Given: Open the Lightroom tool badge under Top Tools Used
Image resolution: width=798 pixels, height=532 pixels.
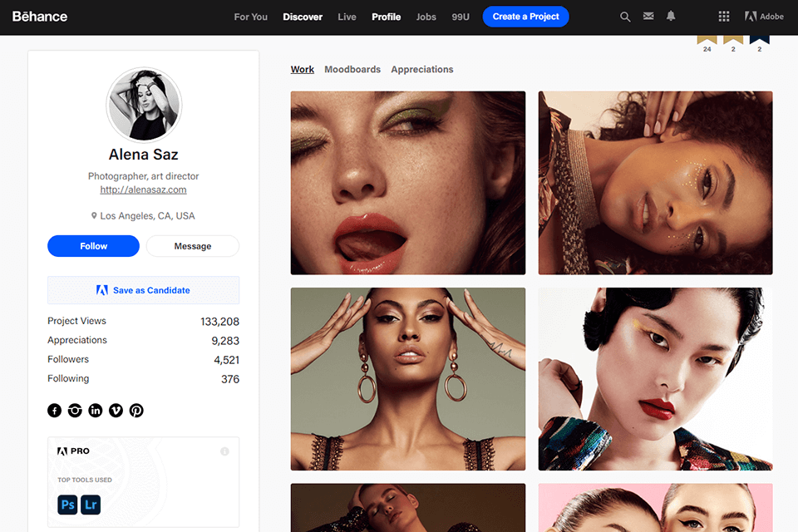Looking at the screenshot, I should coord(91,505).
